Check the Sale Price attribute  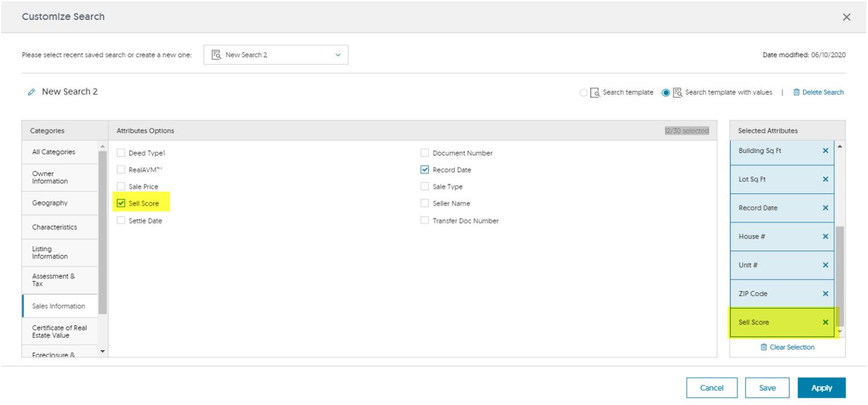[x=121, y=187]
